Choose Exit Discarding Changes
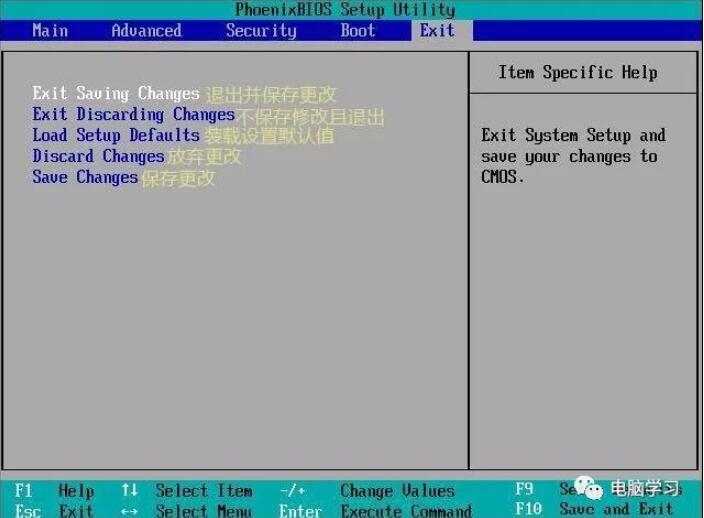Image resolution: width=704 pixels, height=518 pixels. [x=133, y=114]
